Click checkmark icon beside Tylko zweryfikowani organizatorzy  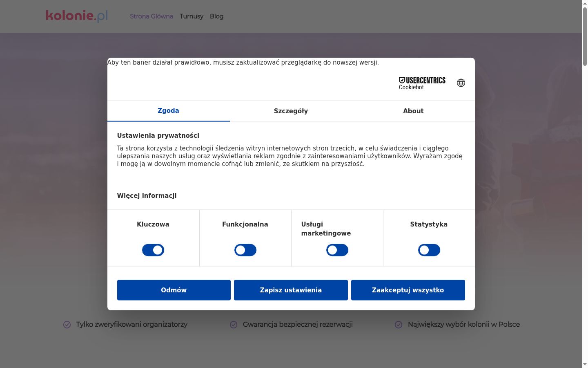(x=67, y=325)
